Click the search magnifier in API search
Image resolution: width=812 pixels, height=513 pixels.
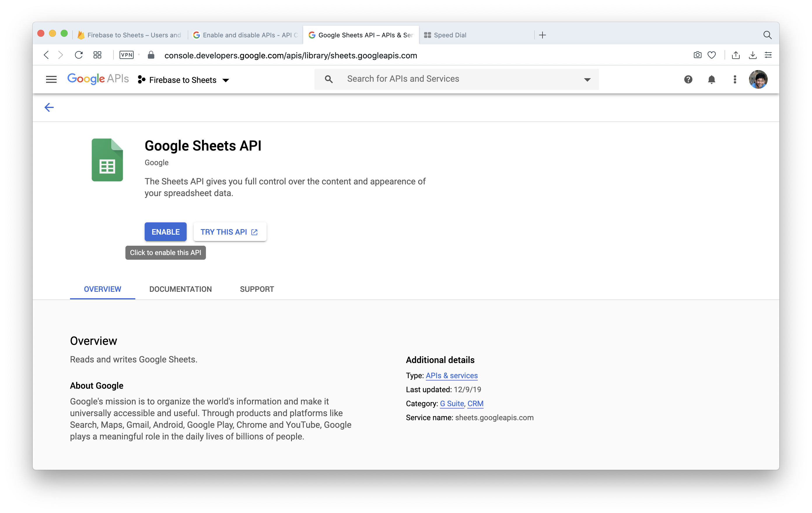click(x=328, y=79)
